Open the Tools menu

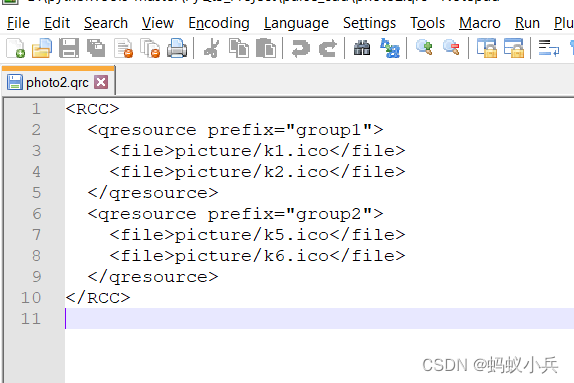[x=427, y=23]
